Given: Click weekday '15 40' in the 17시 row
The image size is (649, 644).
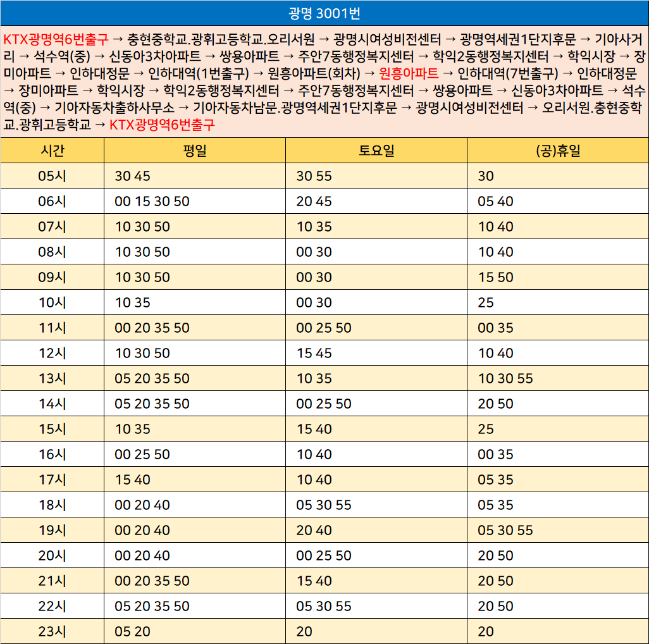Looking at the screenshot, I should tap(132, 480).
